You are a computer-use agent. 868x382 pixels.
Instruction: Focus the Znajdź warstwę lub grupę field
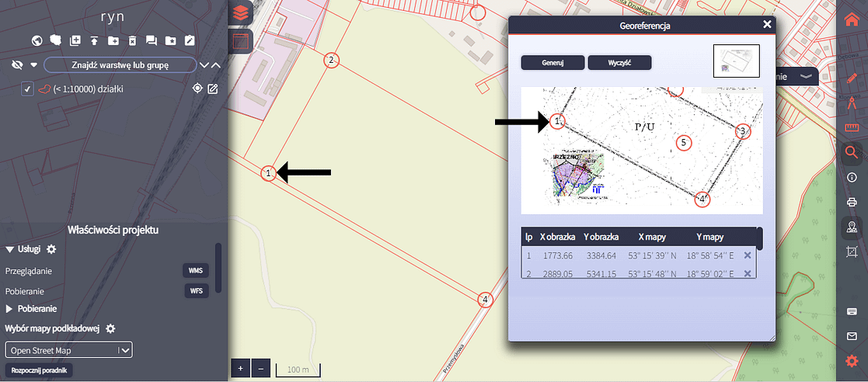click(x=120, y=64)
